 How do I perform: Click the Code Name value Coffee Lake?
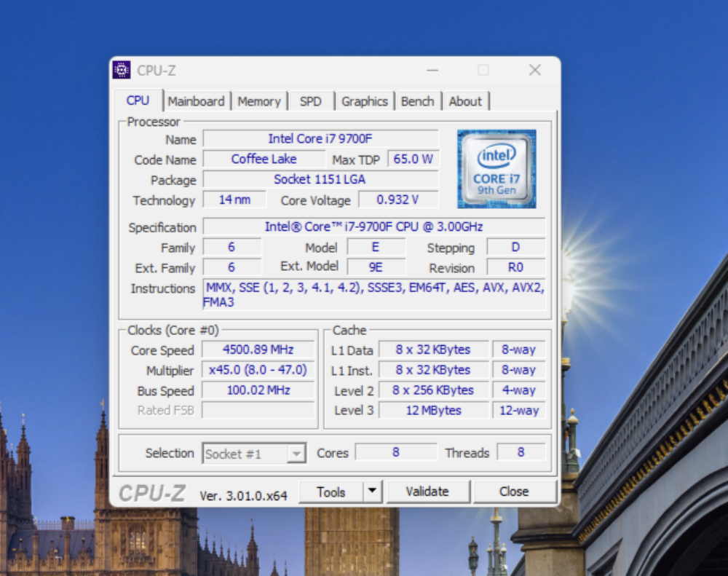click(x=264, y=159)
